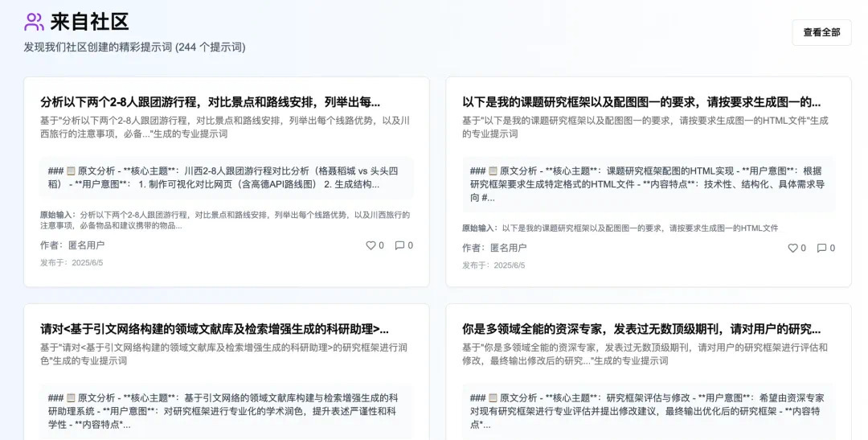Like the 跟团游行程 prompt with heart icon
Image resolution: width=868 pixels, height=440 pixels.
pos(371,245)
